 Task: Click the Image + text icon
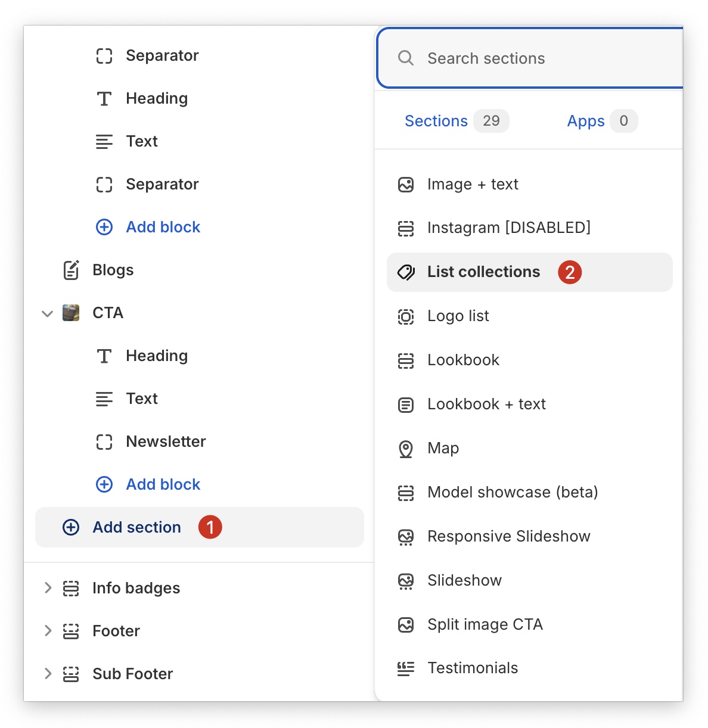coord(406,185)
